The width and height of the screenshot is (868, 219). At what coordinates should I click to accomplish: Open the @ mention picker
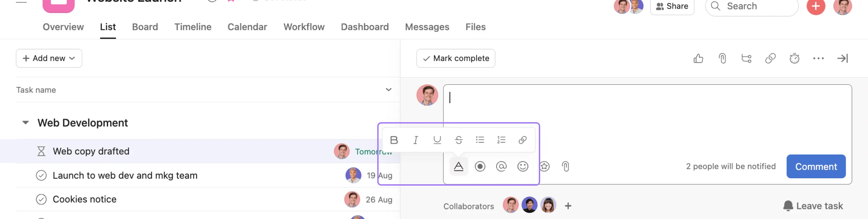[501, 166]
